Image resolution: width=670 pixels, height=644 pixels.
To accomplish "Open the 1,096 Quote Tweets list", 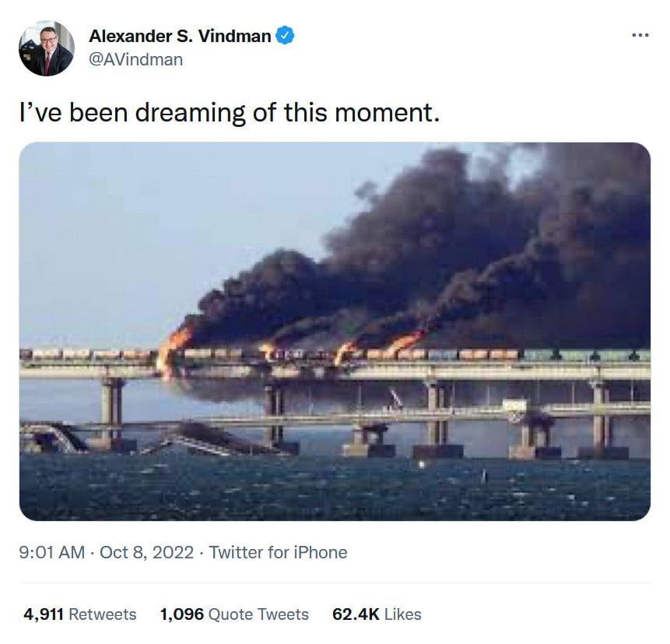I will click(234, 614).
